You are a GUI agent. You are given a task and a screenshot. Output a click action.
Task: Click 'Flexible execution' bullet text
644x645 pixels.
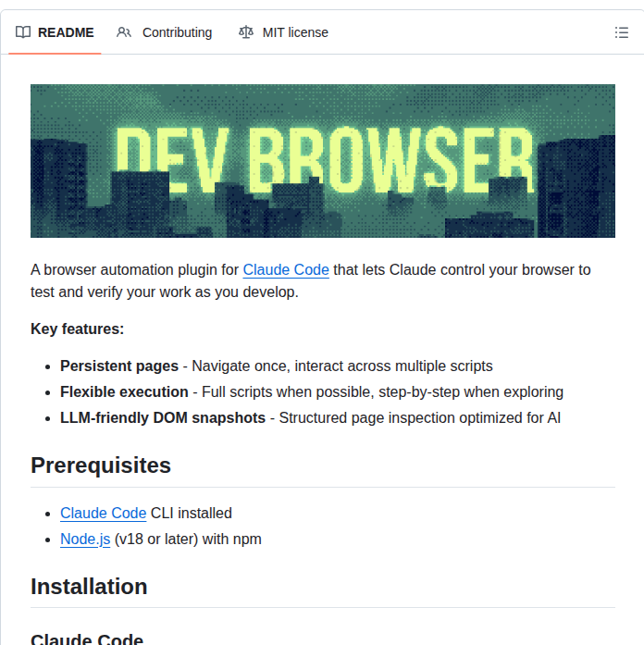(124, 391)
